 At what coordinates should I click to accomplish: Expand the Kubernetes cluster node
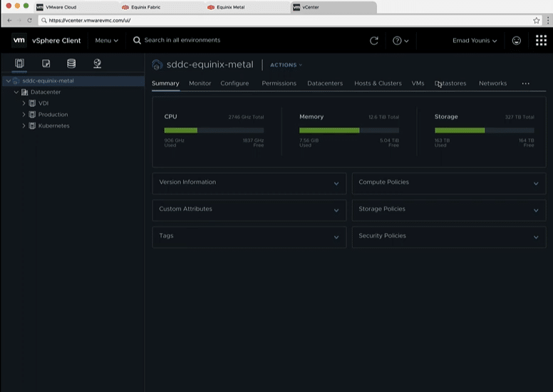(24, 126)
